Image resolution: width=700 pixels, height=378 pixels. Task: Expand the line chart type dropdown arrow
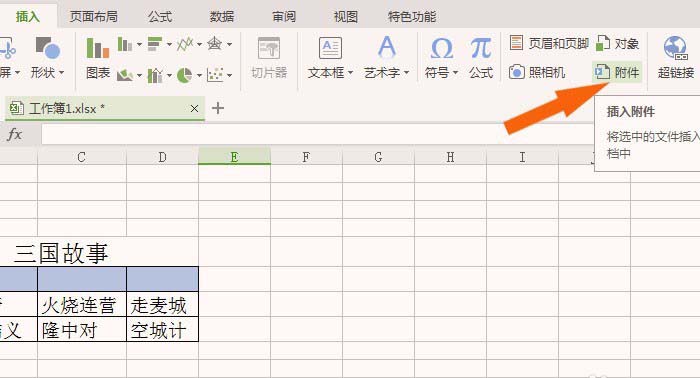(199, 44)
